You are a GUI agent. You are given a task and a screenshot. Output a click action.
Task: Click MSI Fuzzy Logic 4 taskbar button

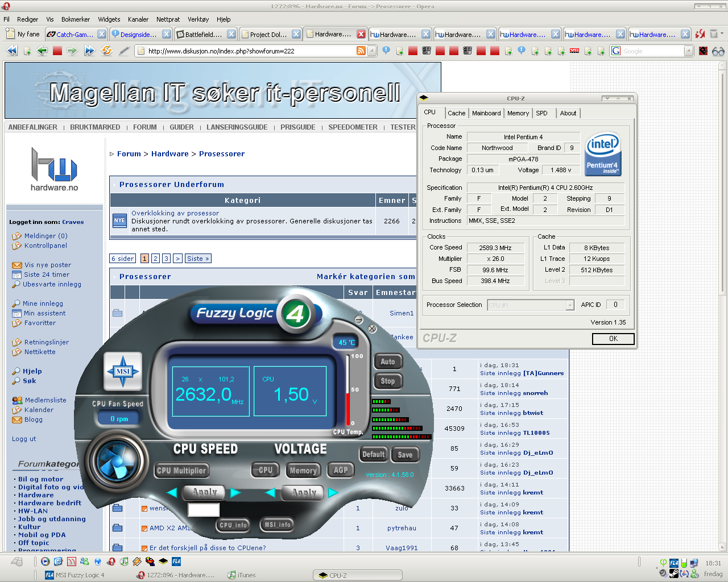pos(75,575)
